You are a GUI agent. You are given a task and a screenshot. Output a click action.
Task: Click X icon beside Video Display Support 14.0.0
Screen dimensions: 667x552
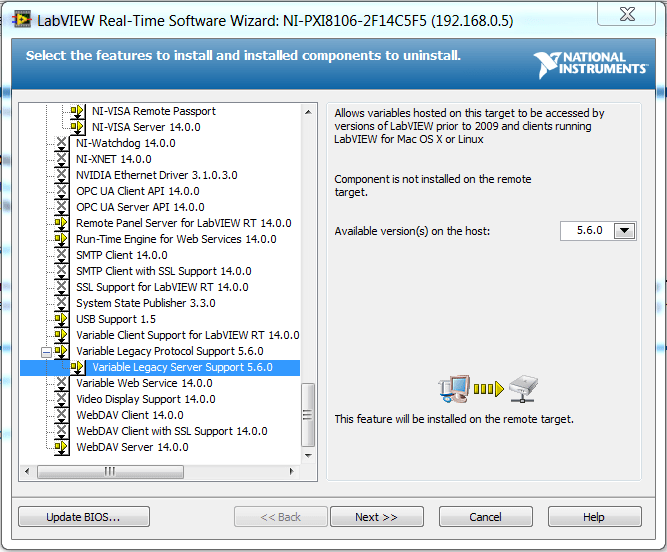(x=62, y=399)
